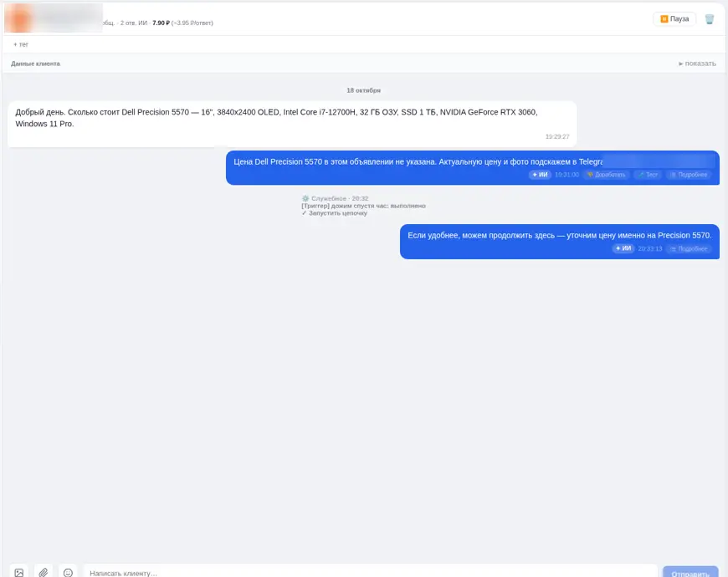728x577 pixels.
Task: Pause the AI with the Пауза button
Action: [674, 19]
